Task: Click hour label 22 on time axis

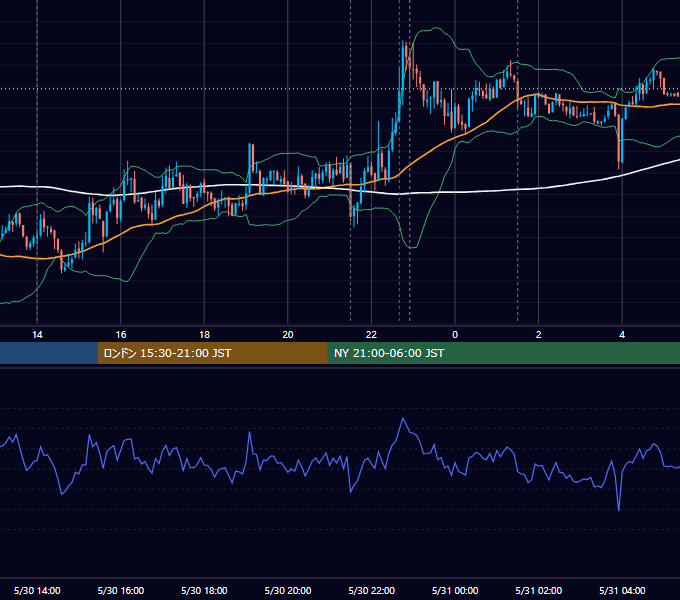Action: [x=371, y=335]
